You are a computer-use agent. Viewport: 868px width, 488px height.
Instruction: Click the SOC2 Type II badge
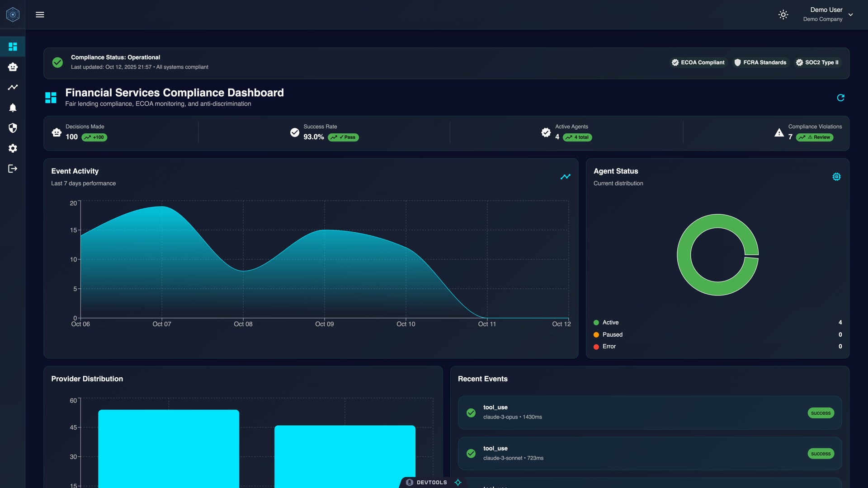tap(817, 62)
